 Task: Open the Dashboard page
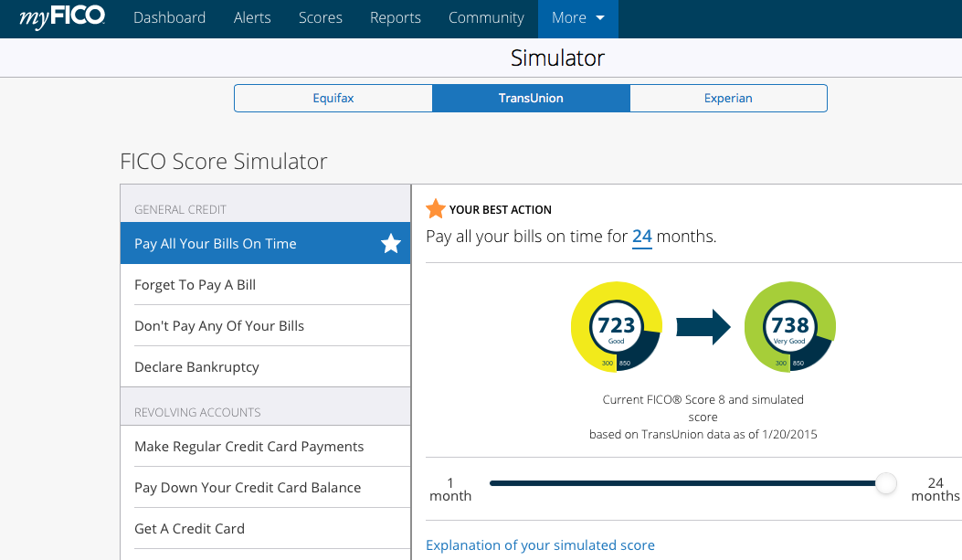click(169, 17)
